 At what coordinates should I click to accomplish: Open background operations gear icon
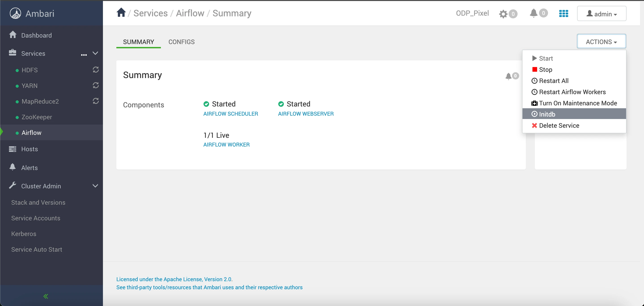click(503, 14)
